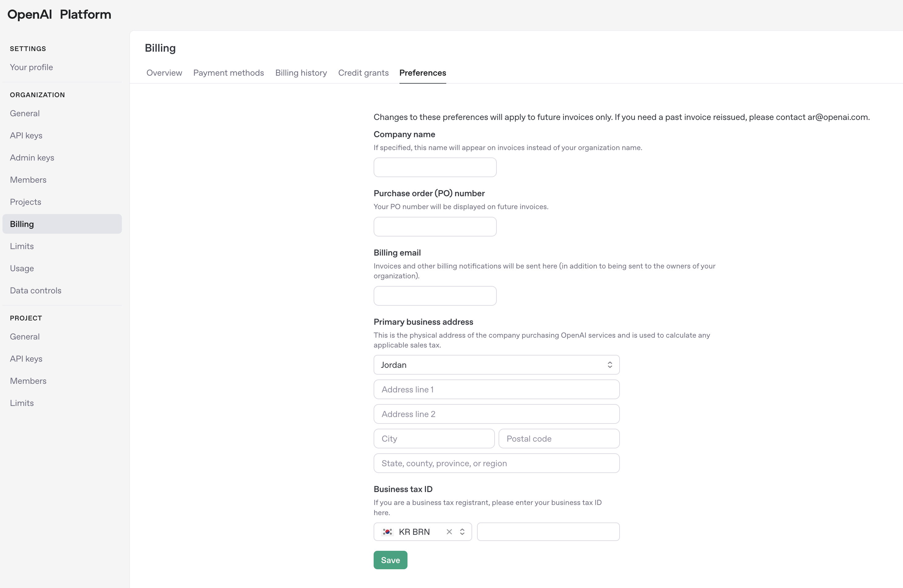Go to the Billing history tab

[301, 73]
